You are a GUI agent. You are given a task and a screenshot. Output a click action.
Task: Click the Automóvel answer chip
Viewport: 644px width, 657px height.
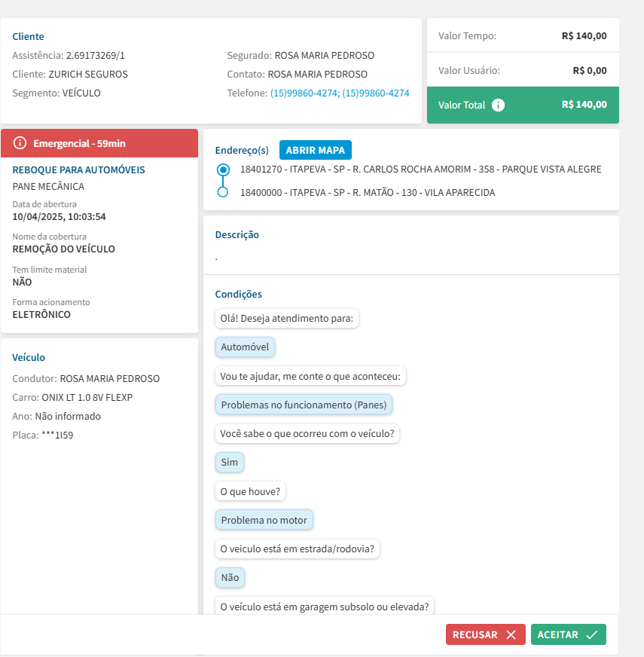[245, 347]
